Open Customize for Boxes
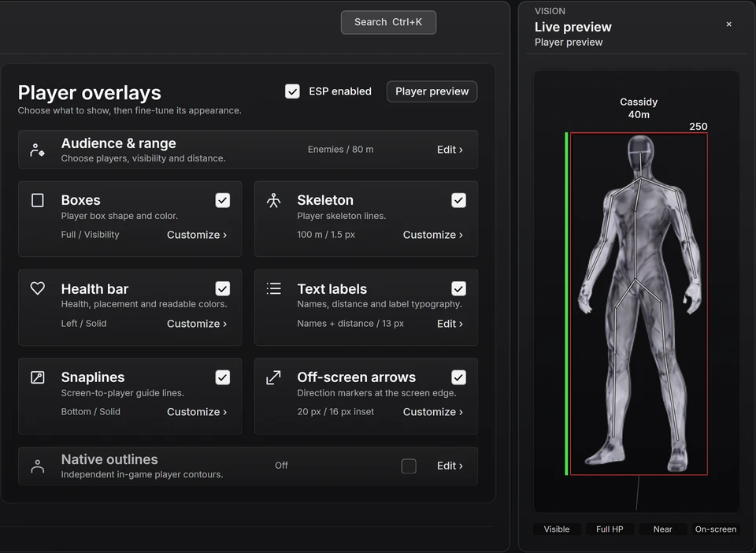This screenshot has width=756, height=553. pos(197,235)
